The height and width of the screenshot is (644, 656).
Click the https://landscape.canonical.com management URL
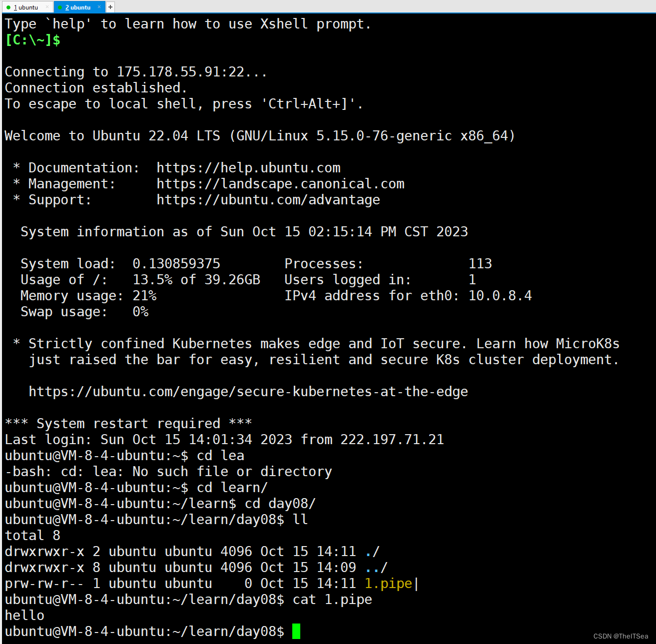click(x=280, y=184)
